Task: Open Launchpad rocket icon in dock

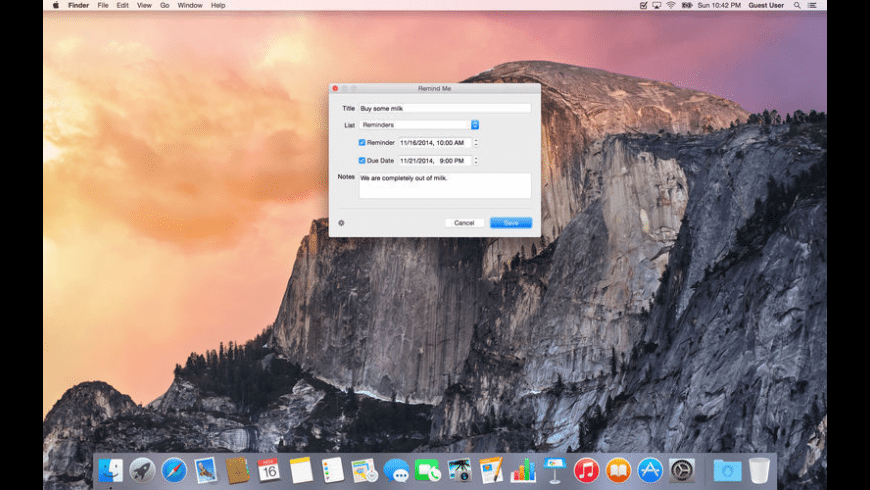Action: tap(142, 471)
